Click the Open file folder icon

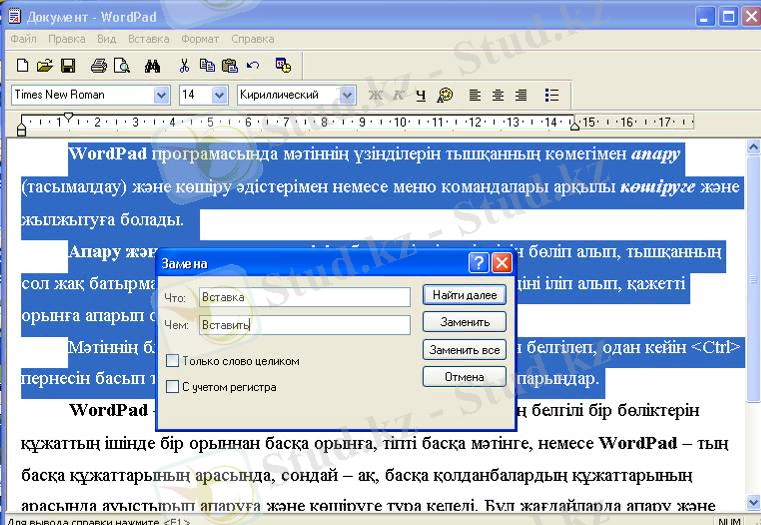pos(44,66)
